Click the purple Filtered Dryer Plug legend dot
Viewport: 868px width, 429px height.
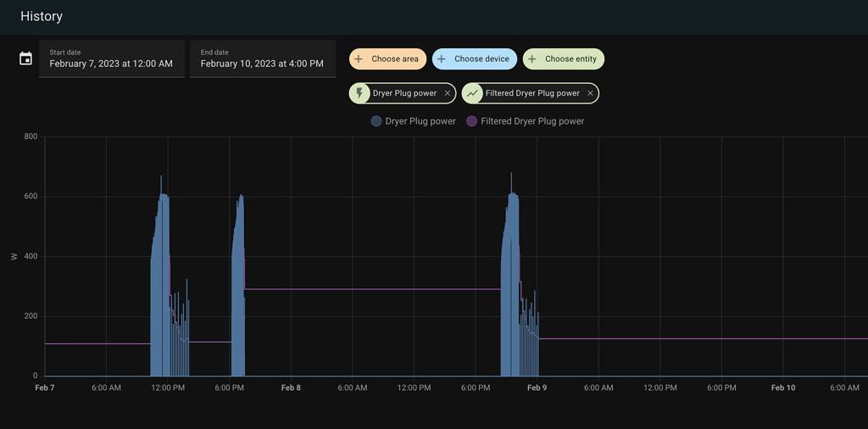click(472, 121)
